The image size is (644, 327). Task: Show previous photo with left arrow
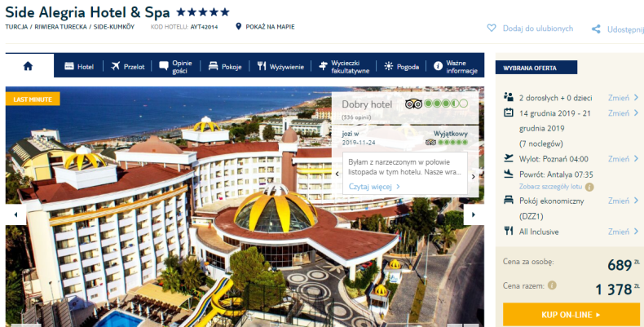16,214
